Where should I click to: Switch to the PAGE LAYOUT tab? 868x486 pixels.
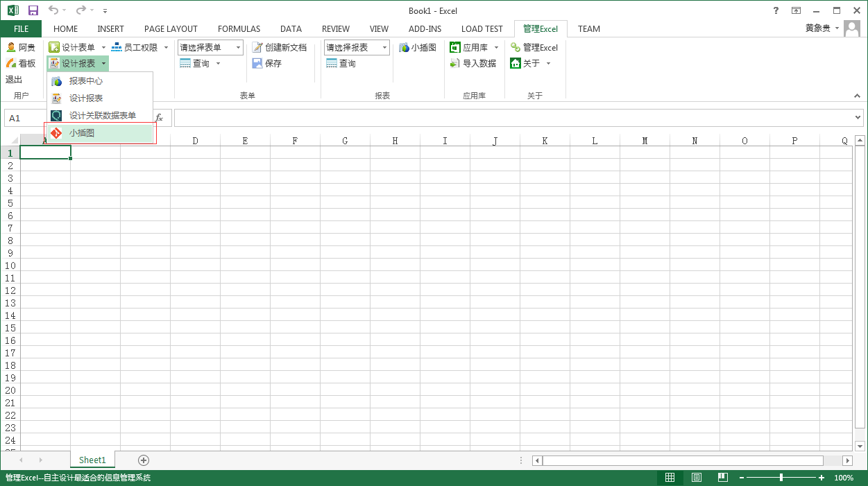(171, 29)
